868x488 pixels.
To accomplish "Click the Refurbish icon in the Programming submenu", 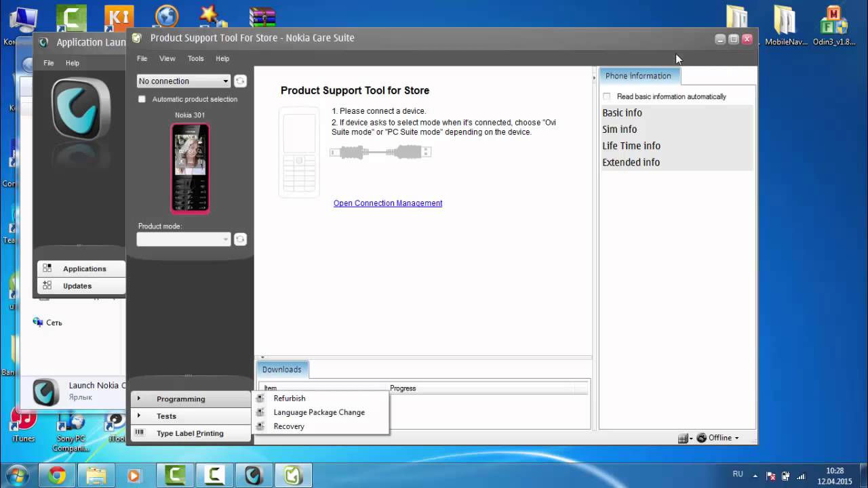I will pos(260,399).
